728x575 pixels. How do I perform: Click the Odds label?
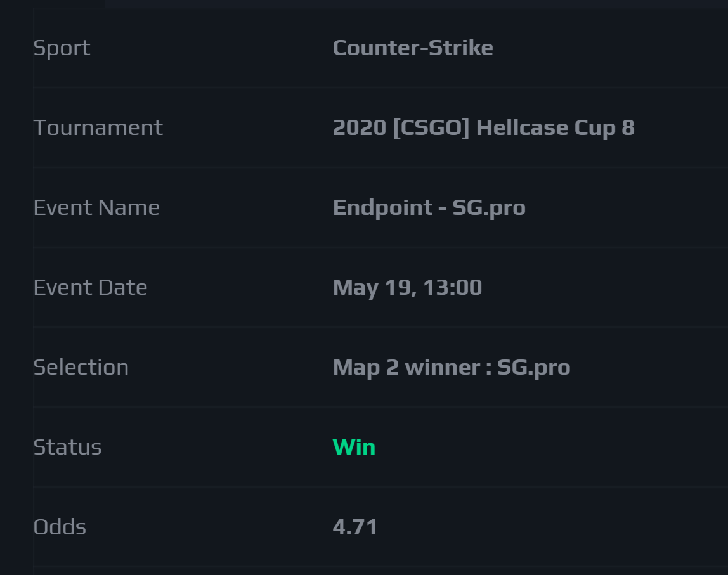pyautogui.click(x=60, y=527)
